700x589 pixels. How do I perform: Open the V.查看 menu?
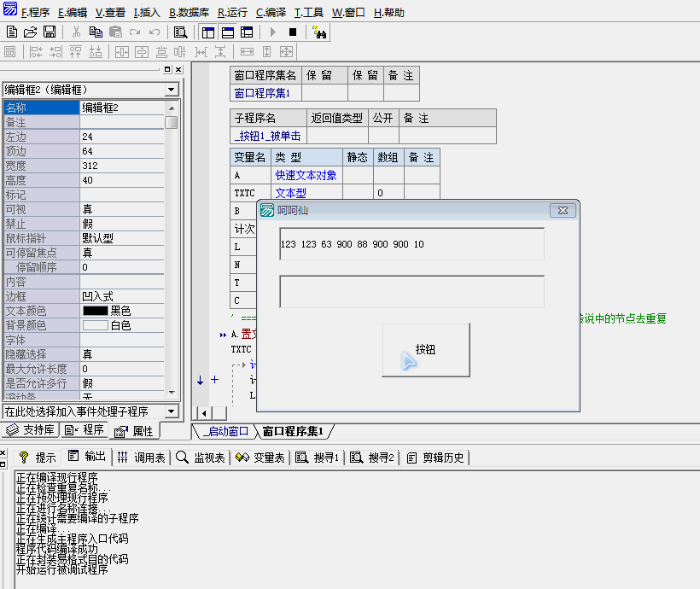(110, 13)
